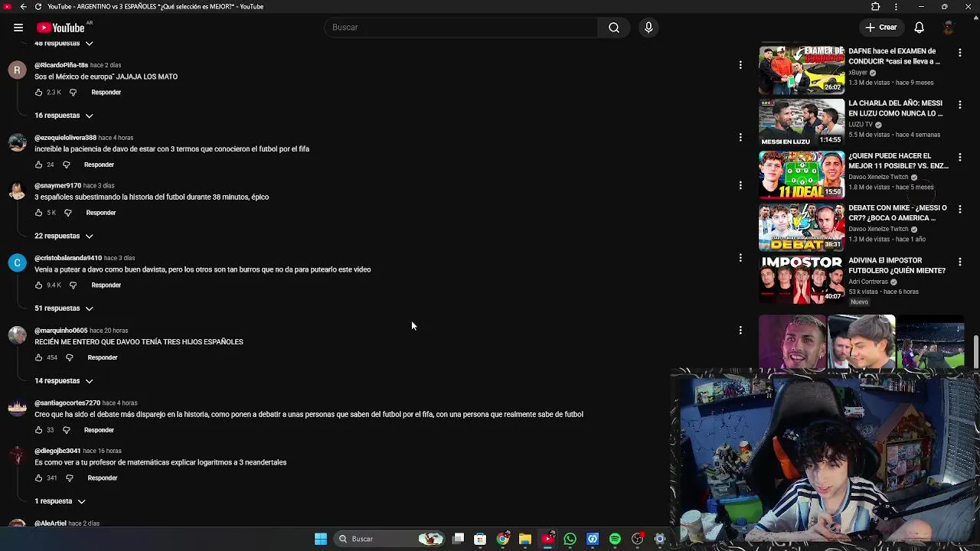Like the comment by @RicardoPiña-t8s
Viewport: 980px width, 551px height.
click(x=39, y=93)
